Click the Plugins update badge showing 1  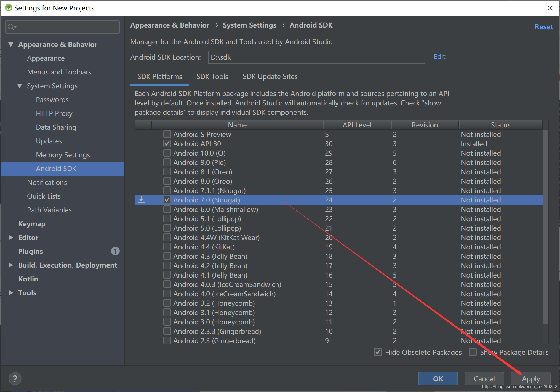pos(115,251)
